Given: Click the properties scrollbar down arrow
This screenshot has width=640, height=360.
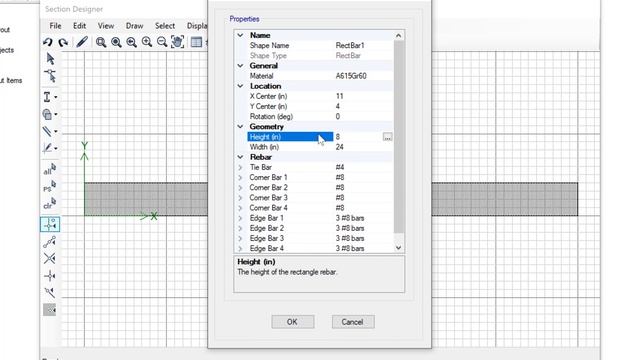Looking at the screenshot, I should coord(398,248).
